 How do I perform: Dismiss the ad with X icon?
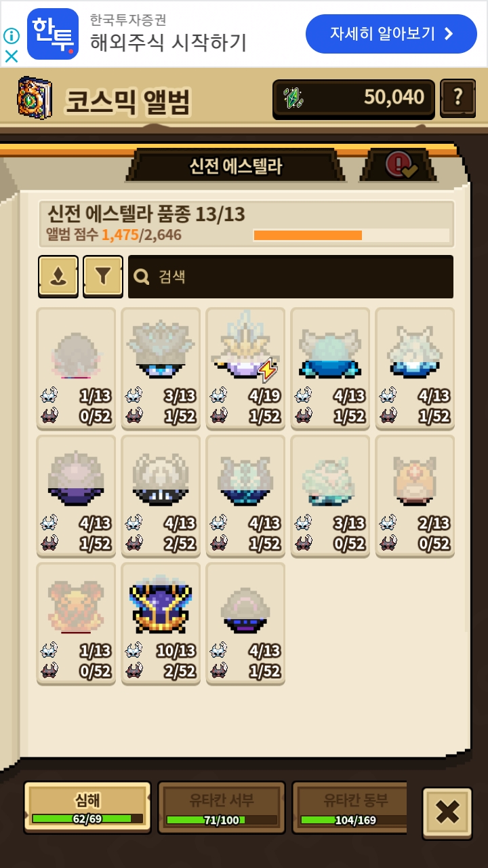[x=11, y=56]
